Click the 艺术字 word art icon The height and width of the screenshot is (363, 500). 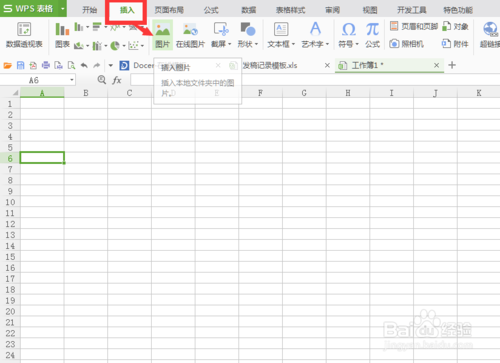315,29
